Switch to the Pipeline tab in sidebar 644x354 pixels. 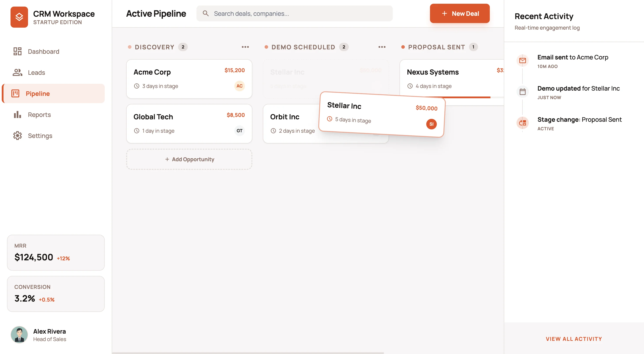pos(37,93)
